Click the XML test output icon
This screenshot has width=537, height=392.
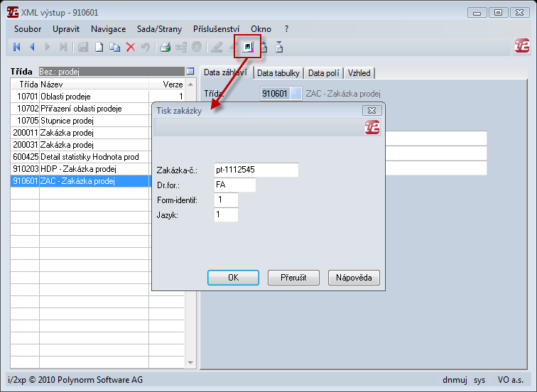pos(248,47)
